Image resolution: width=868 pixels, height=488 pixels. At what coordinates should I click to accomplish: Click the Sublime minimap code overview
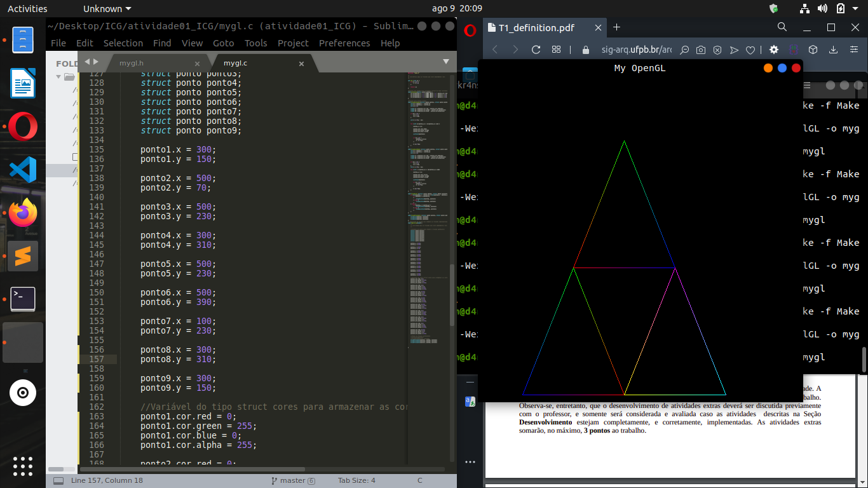tap(427, 210)
